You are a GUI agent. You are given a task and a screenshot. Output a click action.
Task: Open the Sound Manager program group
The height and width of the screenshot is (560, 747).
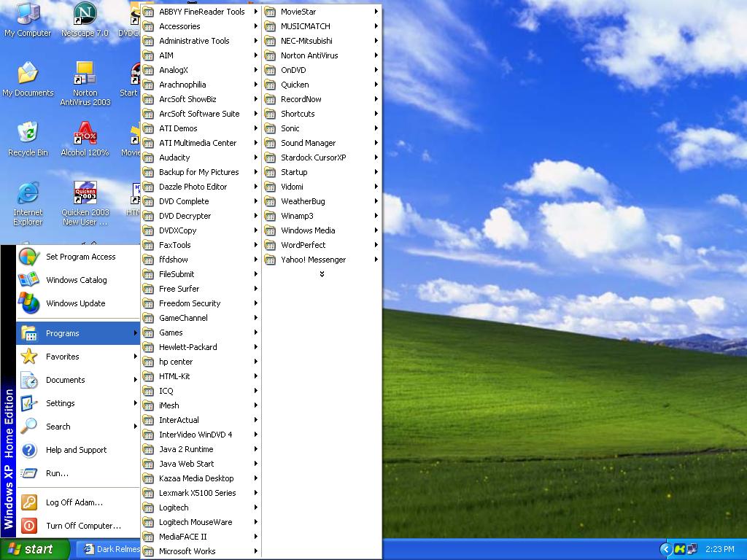(322, 143)
